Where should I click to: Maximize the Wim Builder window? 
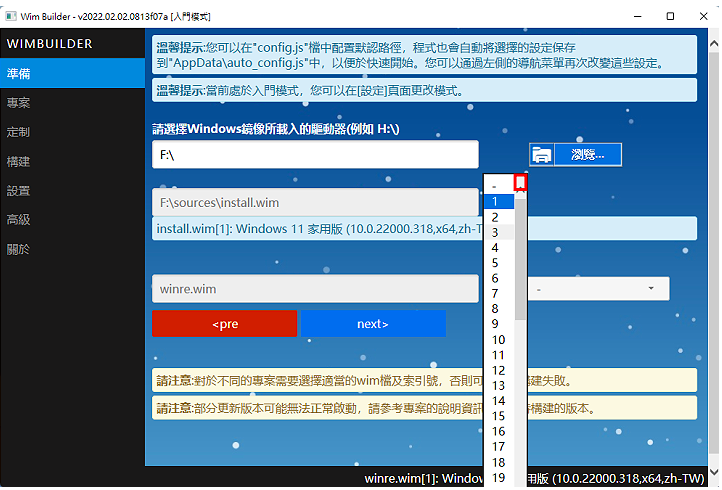coord(670,16)
